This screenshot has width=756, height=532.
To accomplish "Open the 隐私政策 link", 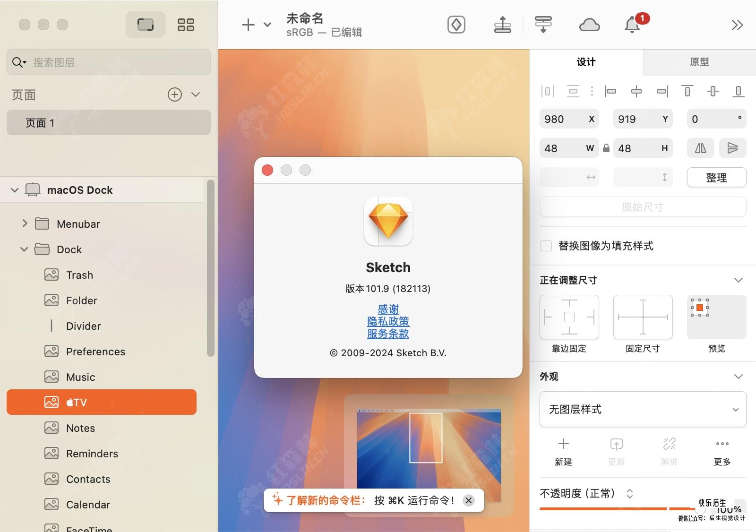I will point(388,321).
